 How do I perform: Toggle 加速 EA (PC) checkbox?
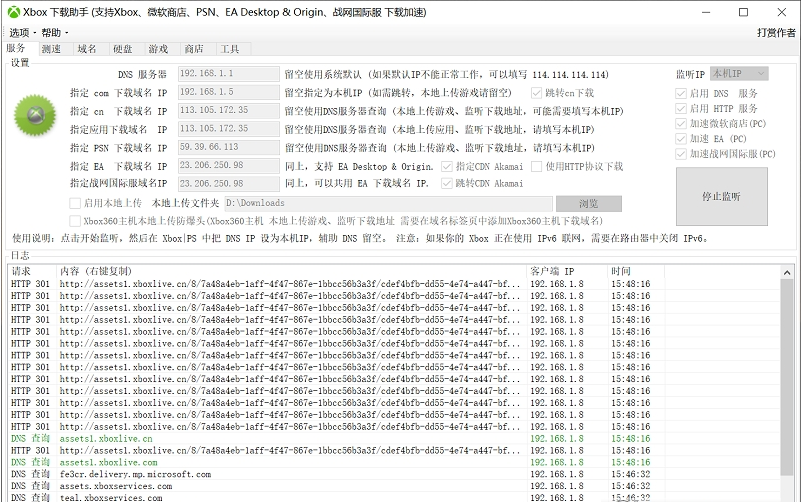click(681, 139)
